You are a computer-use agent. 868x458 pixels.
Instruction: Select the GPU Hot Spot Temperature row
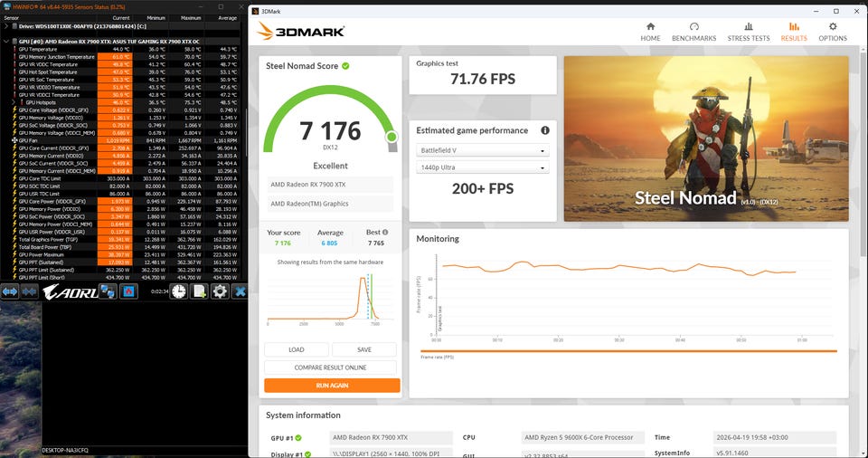[x=119, y=72]
